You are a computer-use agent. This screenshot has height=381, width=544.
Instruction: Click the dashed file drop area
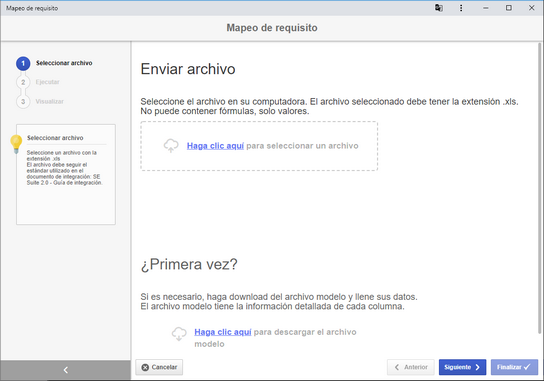click(259, 146)
